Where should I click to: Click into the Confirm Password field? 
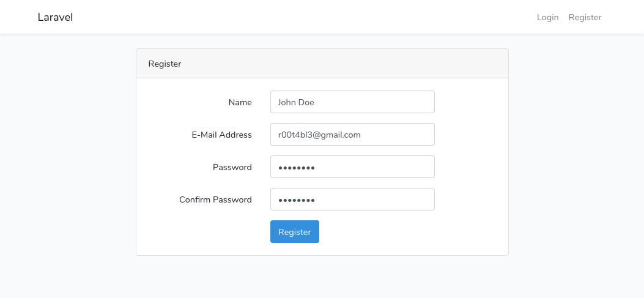click(x=352, y=199)
